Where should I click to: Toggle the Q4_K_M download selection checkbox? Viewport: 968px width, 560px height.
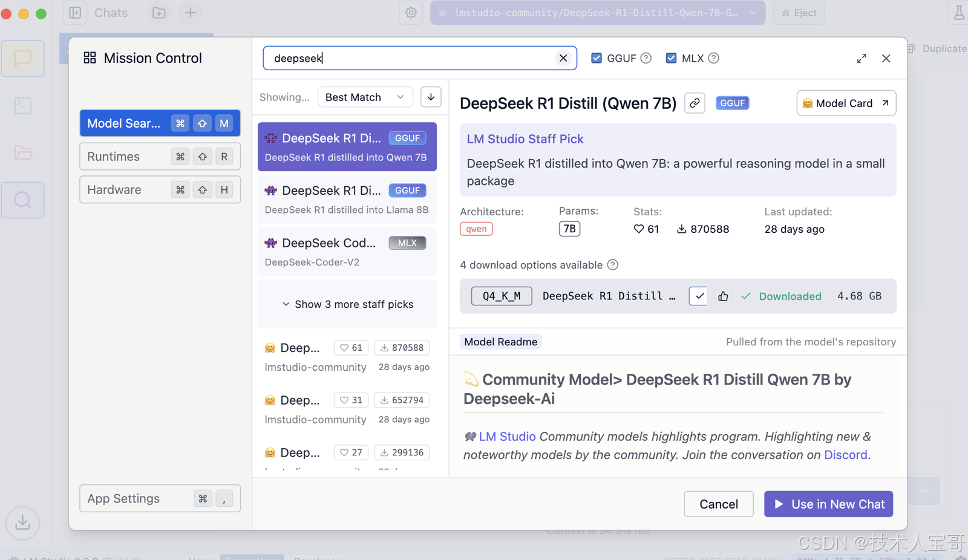698,296
